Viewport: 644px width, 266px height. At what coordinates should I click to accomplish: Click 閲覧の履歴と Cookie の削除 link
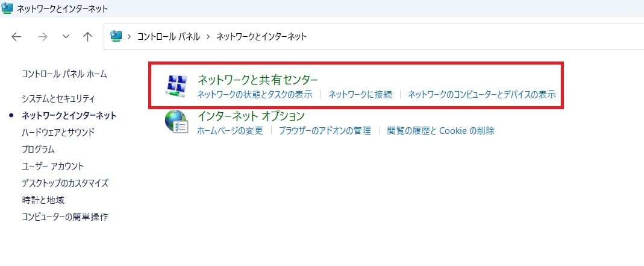(441, 131)
